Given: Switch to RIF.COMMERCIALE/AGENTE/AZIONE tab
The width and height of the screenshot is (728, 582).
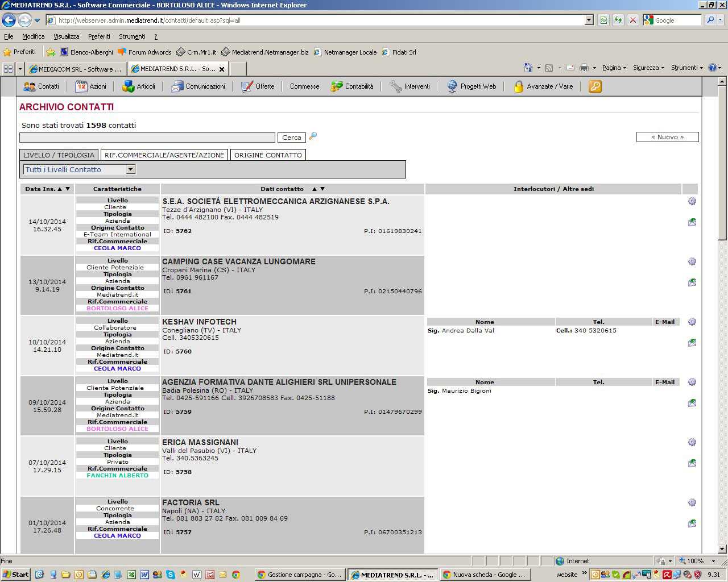Looking at the screenshot, I should (x=164, y=155).
